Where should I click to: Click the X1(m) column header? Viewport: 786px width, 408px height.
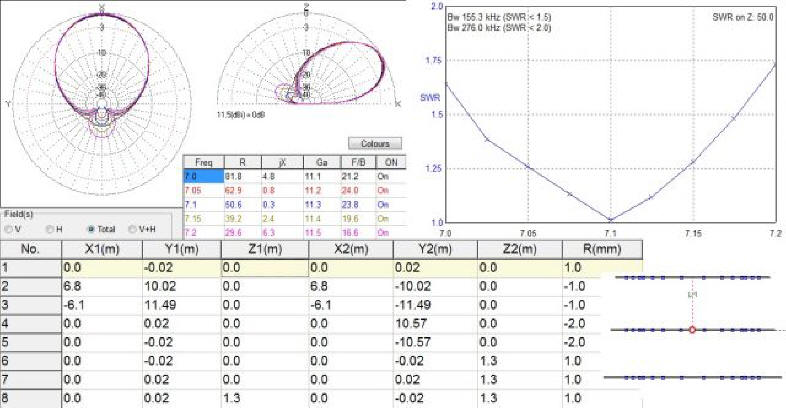point(102,249)
